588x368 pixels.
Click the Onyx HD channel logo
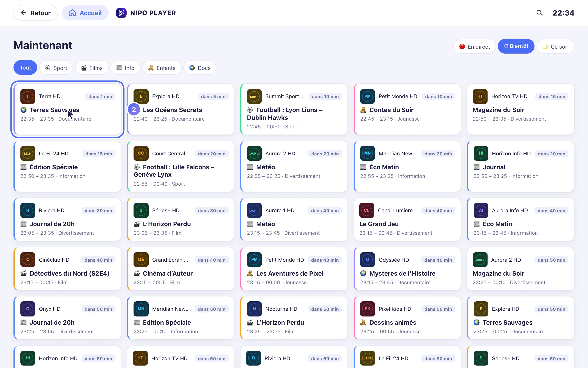28,309
